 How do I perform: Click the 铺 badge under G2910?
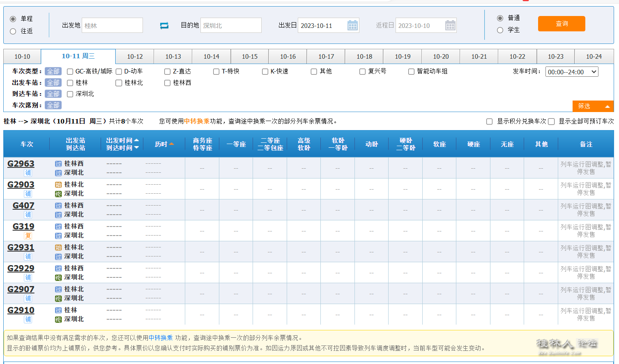pos(28,319)
